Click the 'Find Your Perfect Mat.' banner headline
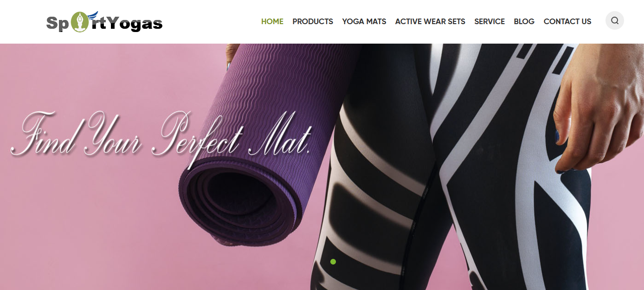The width and height of the screenshot is (644, 290). [161, 137]
